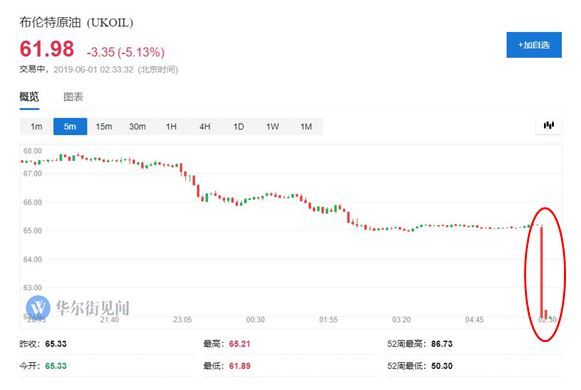Click the 67.00 price axis label
Screen dimensions: 581x390
(33, 173)
